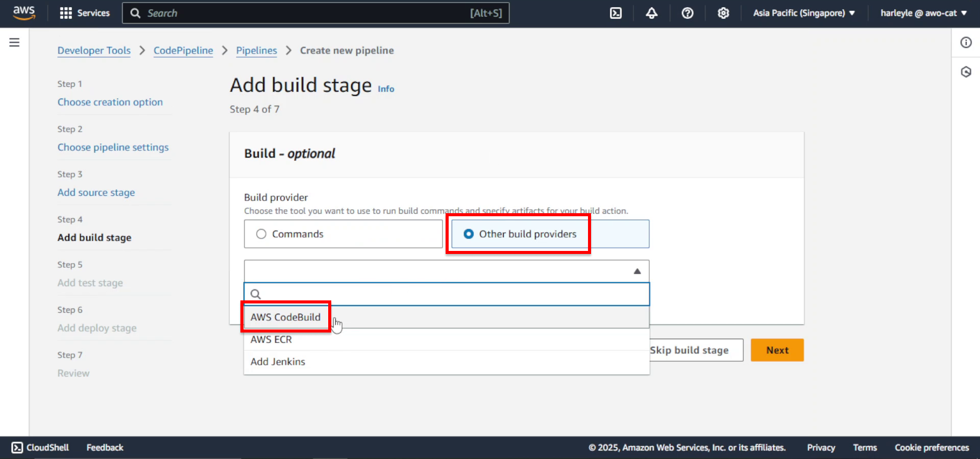The height and width of the screenshot is (459, 980).
Task: Focus the build provider filter input
Action: pos(447,294)
